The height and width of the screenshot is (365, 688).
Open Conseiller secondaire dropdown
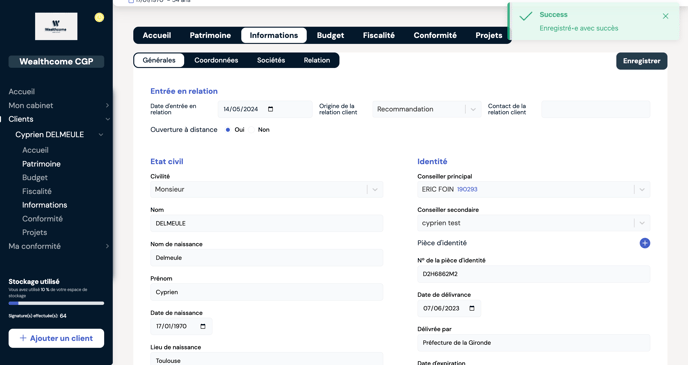pyautogui.click(x=534, y=223)
